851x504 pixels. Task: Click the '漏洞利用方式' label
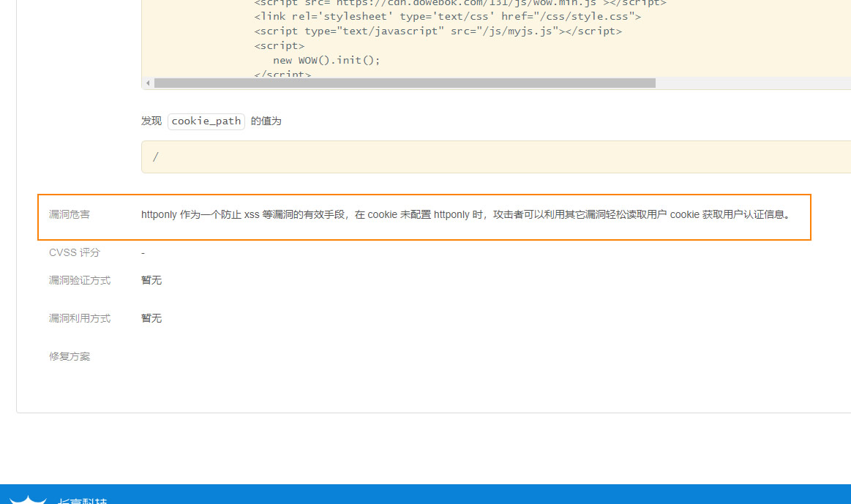(80, 318)
